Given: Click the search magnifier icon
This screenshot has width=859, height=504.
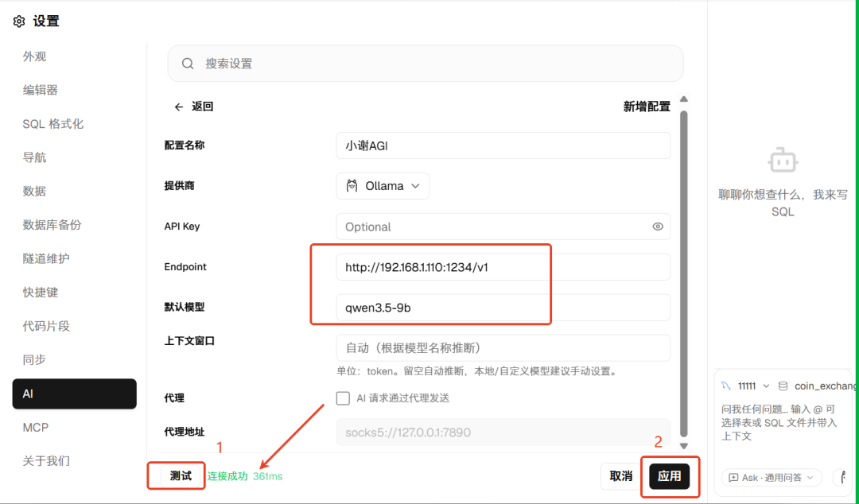Looking at the screenshot, I should click(x=188, y=64).
